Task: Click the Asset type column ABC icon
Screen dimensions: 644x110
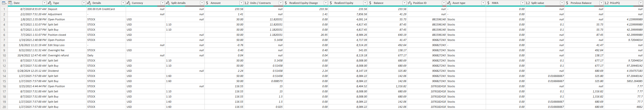Action: click(449, 3)
